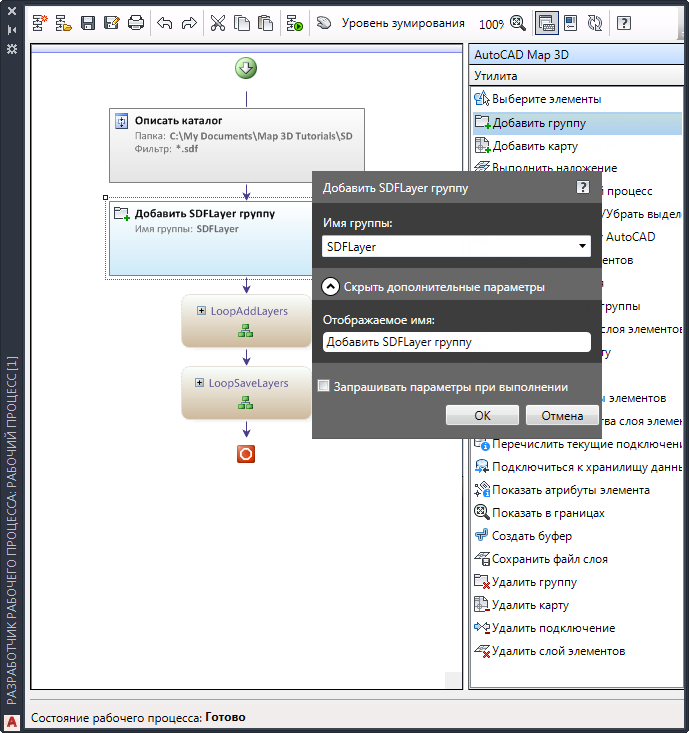Viewport: 689px width, 733px height.
Task: Click the New workflow toolbar icon
Action: 40,22
